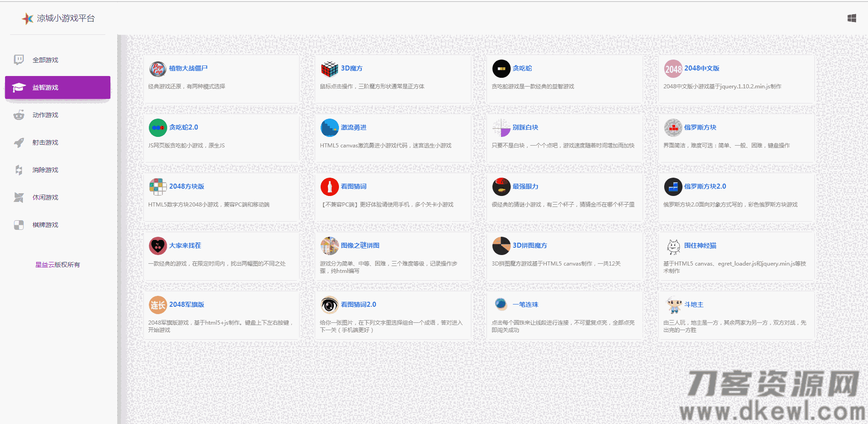
Task: Click the 最强眼力 game icon
Action: pyautogui.click(x=501, y=187)
